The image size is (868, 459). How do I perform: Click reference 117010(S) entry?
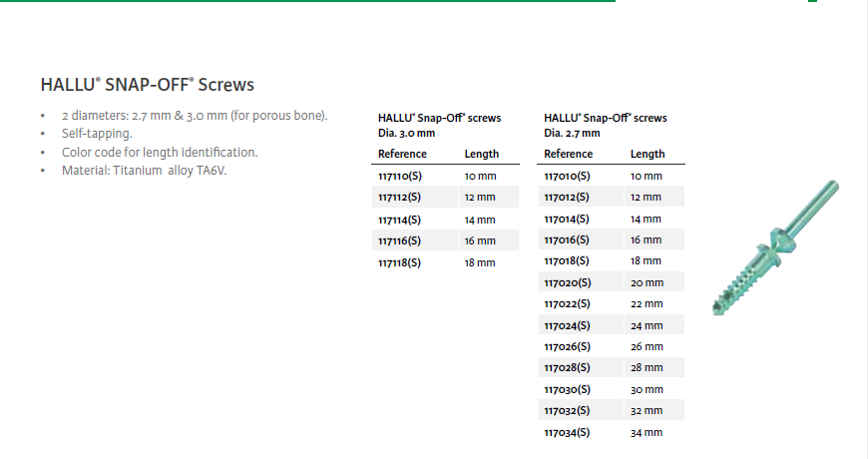567,177
